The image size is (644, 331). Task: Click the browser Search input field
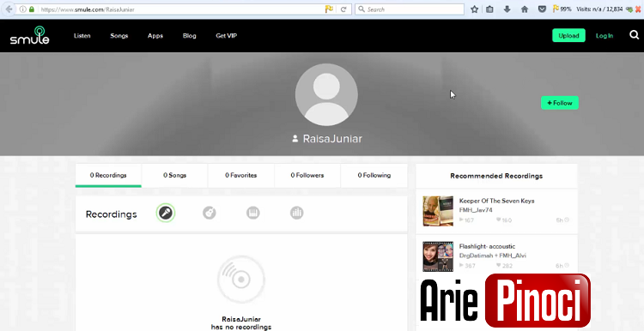click(x=410, y=9)
